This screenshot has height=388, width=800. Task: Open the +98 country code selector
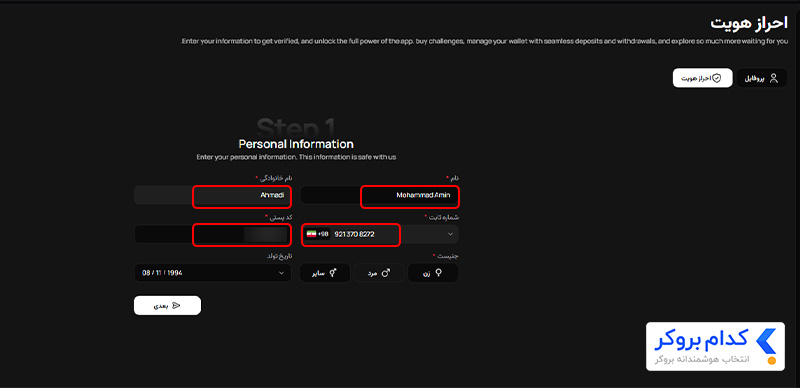317,234
